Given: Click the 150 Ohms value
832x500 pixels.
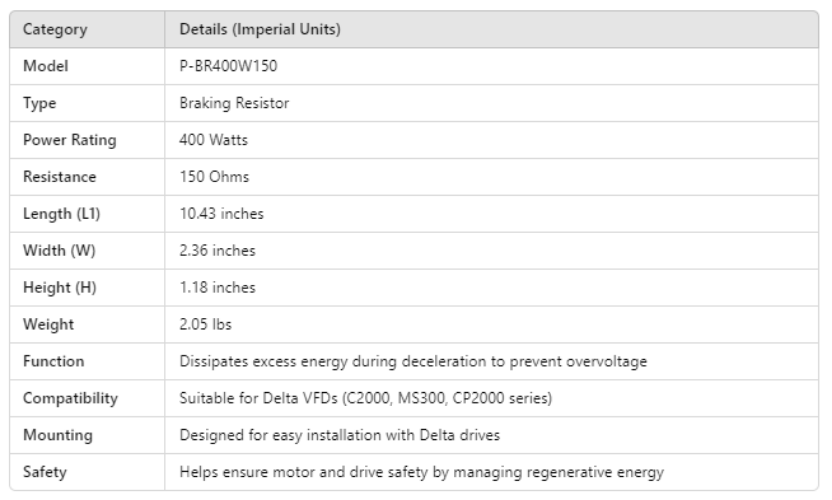Looking at the screenshot, I should click(214, 177).
